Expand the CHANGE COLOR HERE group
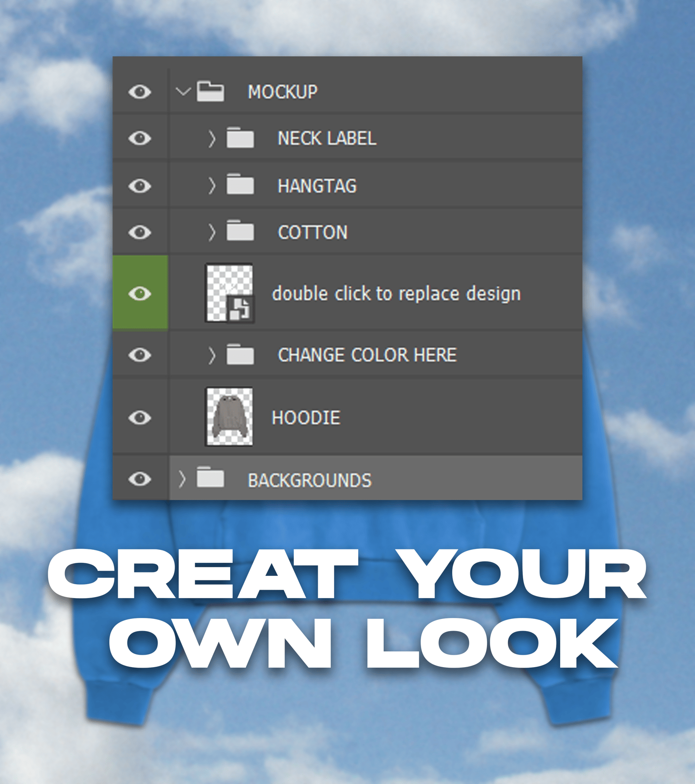This screenshot has height=784, width=695. (212, 356)
